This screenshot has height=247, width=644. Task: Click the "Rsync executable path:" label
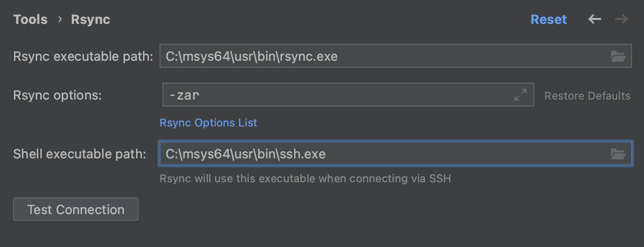point(83,56)
